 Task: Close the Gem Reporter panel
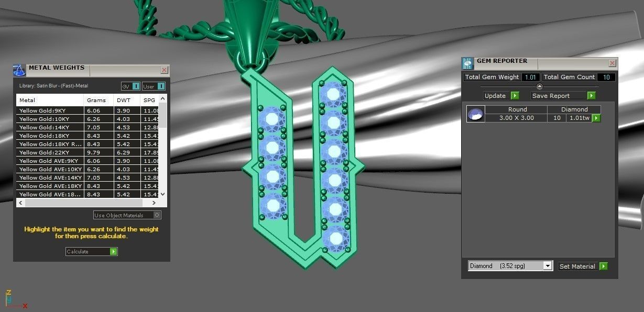coord(612,63)
